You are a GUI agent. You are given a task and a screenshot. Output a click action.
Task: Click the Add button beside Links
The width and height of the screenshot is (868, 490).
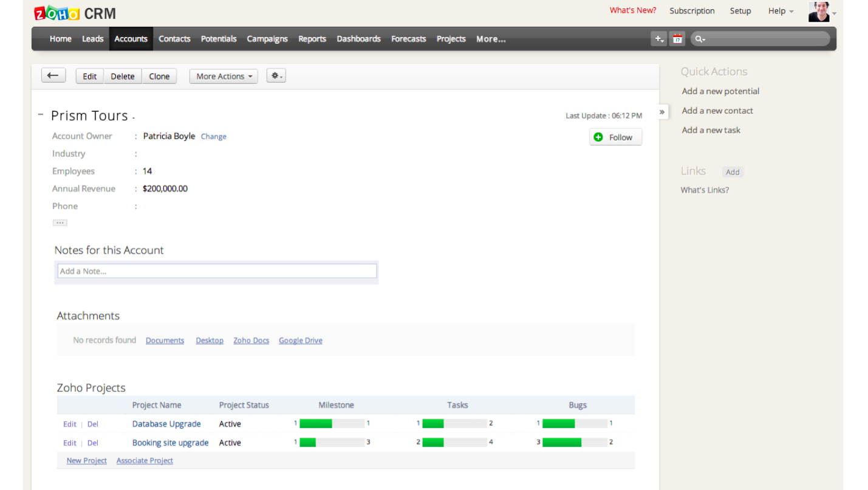(733, 172)
